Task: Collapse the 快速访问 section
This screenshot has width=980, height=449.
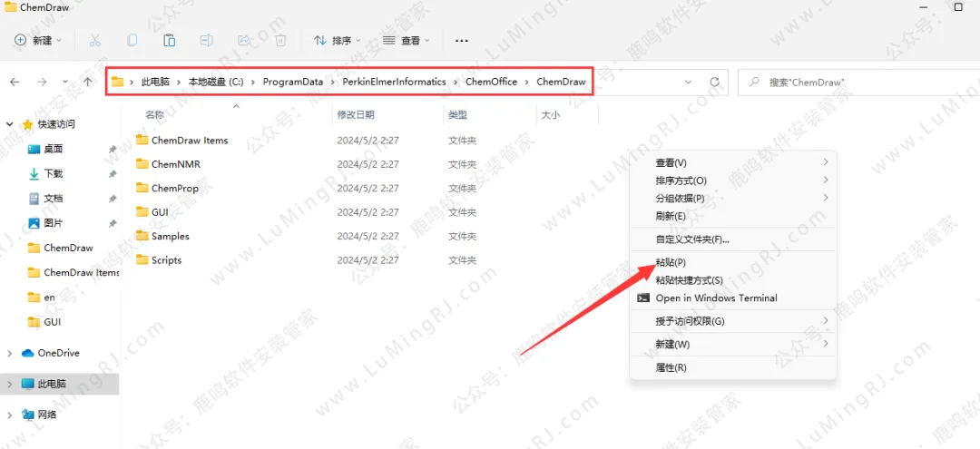Action: 10,124
